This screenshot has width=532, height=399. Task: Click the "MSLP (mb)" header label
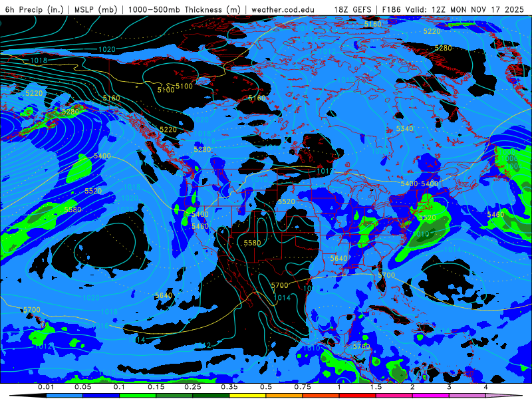(x=96, y=9)
